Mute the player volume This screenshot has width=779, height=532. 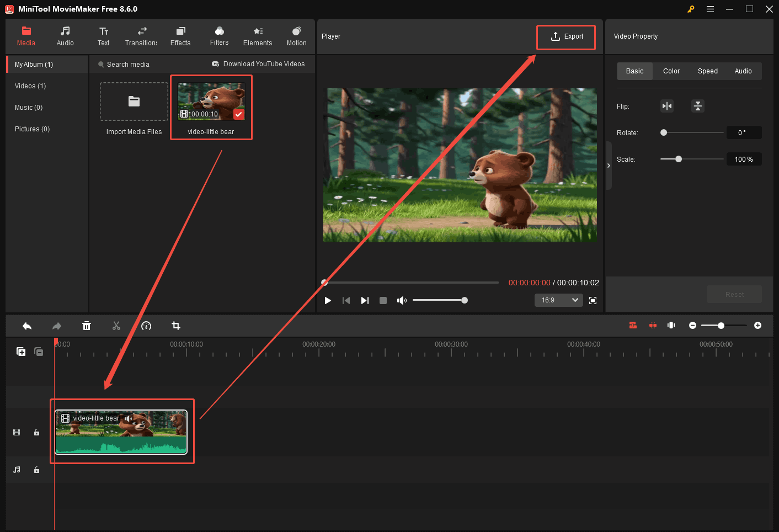(x=402, y=300)
